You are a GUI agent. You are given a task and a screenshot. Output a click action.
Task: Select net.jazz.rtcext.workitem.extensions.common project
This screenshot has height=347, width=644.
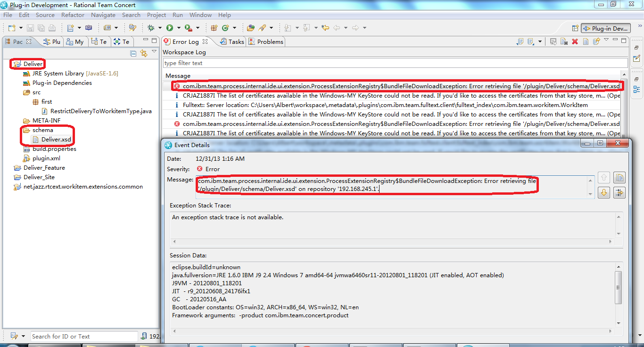tap(78, 186)
